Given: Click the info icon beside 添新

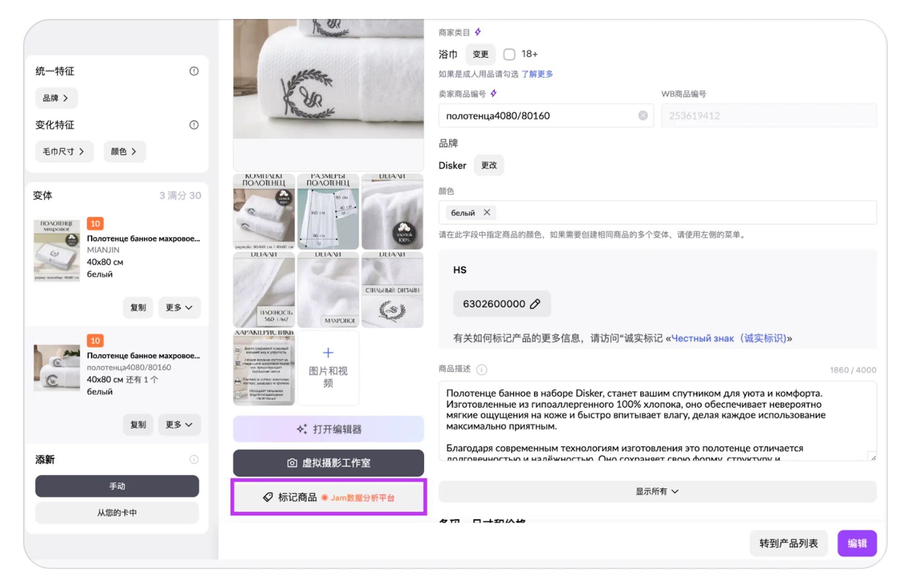Looking at the screenshot, I should click(x=194, y=459).
